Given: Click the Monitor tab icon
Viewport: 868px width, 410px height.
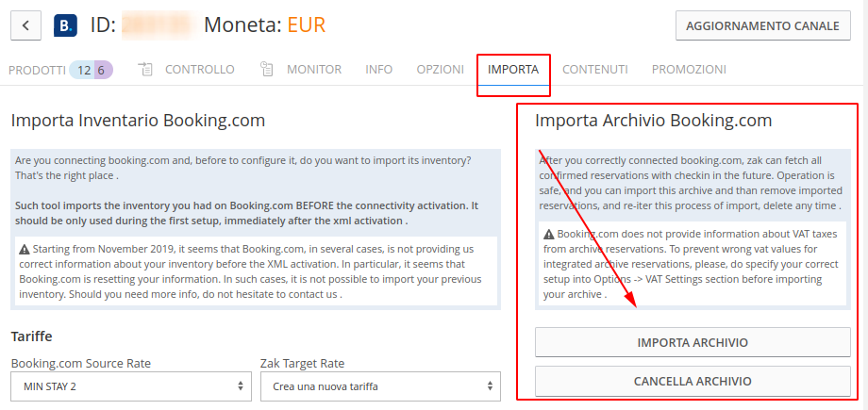Looking at the screenshot, I should [266, 69].
